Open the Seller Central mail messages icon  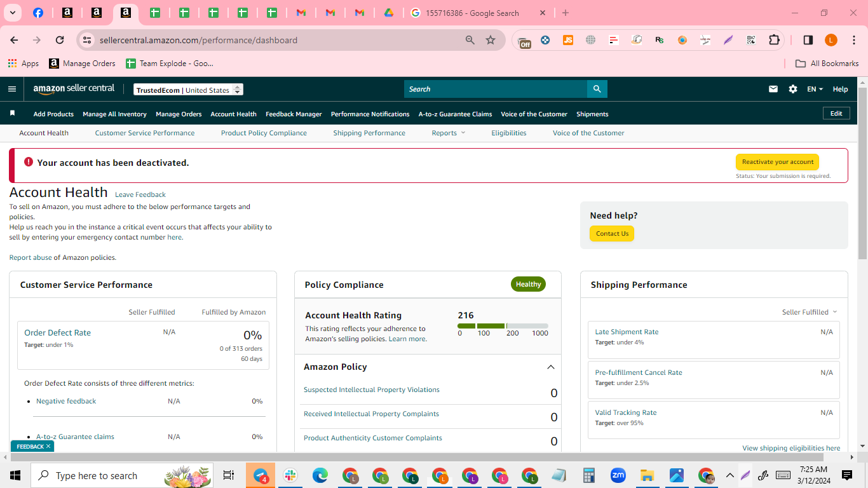coord(773,89)
